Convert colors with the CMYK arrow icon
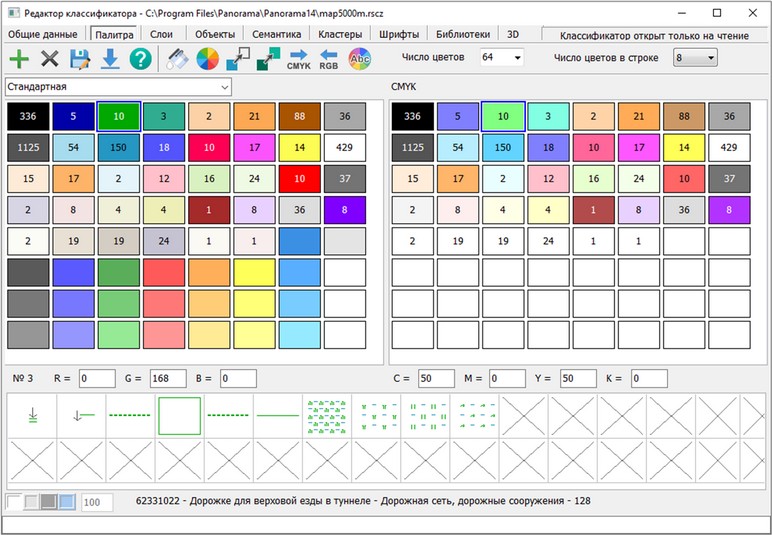The width and height of the screenshot is (772, 535). [x=298, y=60]
